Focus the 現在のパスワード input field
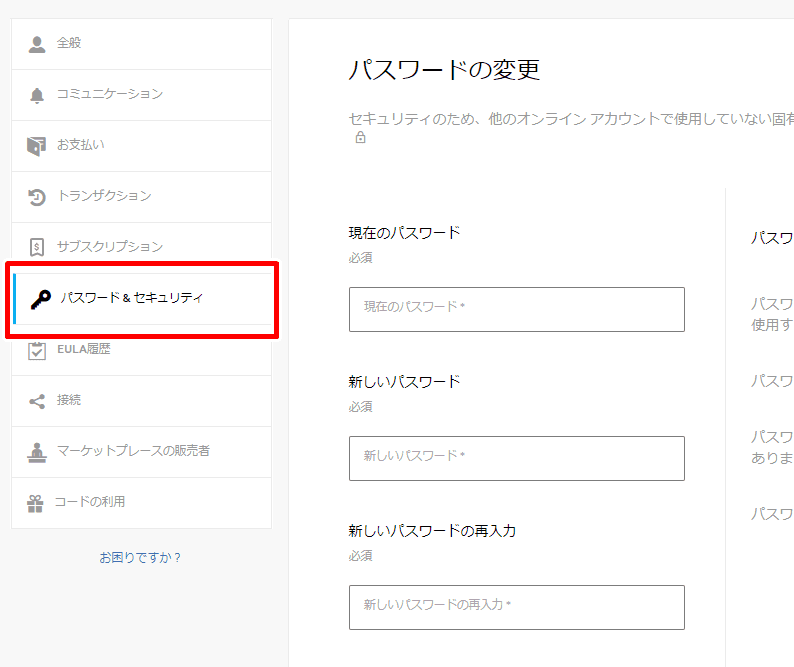The width and height of the screenshot is (794, 667). point(517,309)
